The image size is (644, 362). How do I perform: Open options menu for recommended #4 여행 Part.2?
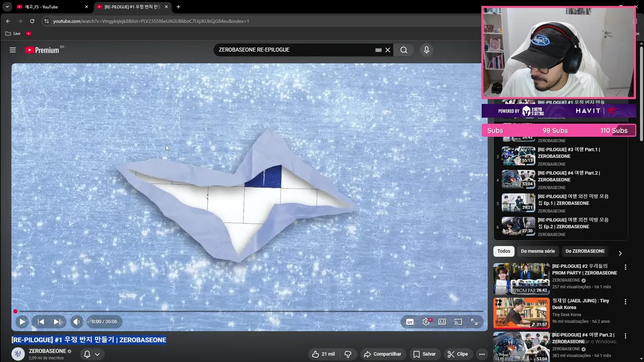point(625,336)
